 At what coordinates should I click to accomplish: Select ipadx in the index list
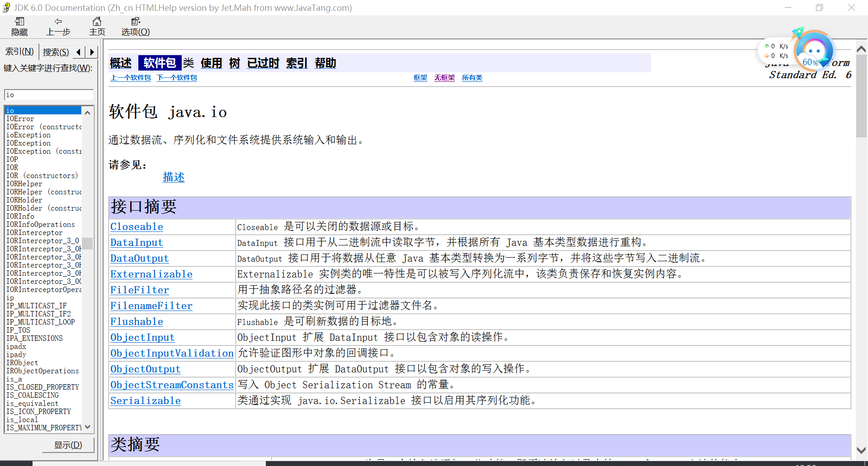point(16,347)
